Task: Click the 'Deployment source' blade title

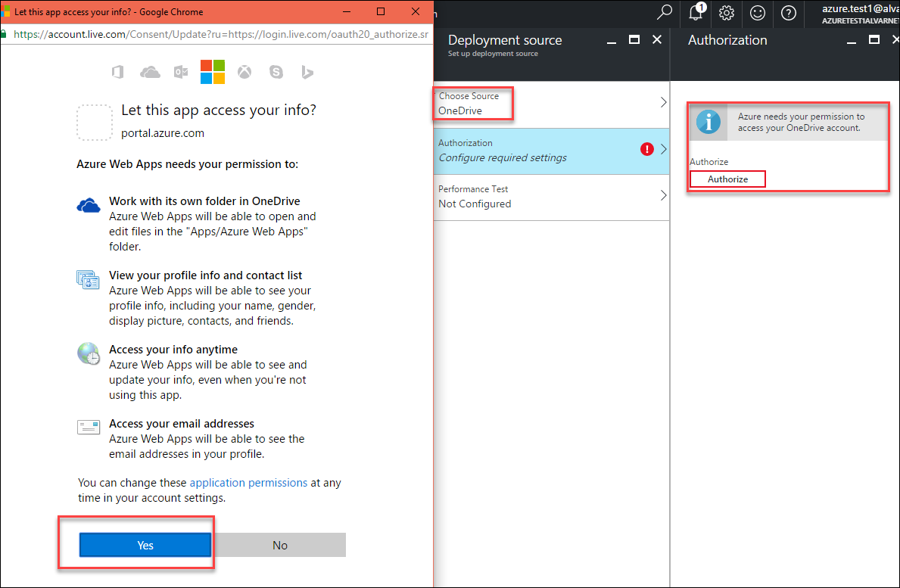Action: pos(505,40)
